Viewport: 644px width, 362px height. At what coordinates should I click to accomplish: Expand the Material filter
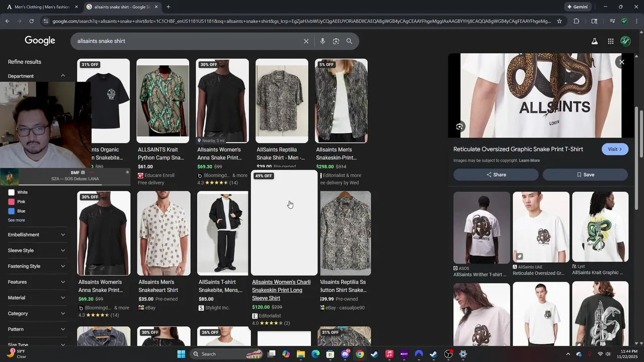click(36, 298)
